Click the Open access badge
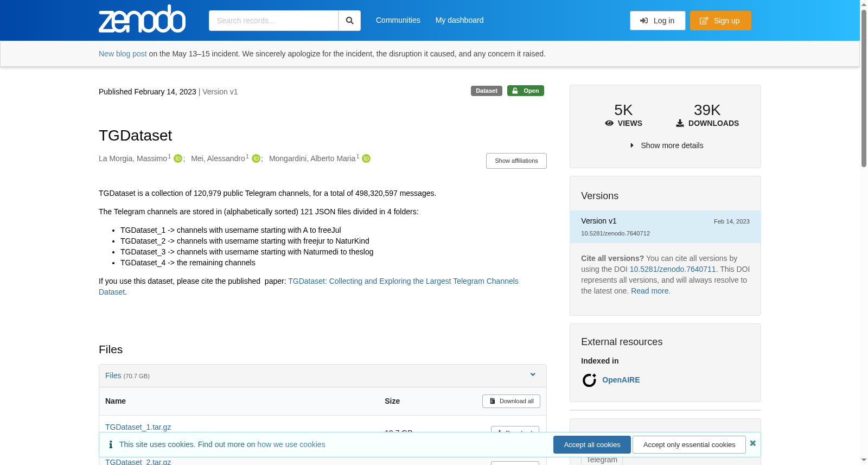Screen dimensions: 868x465 (526, 91)
